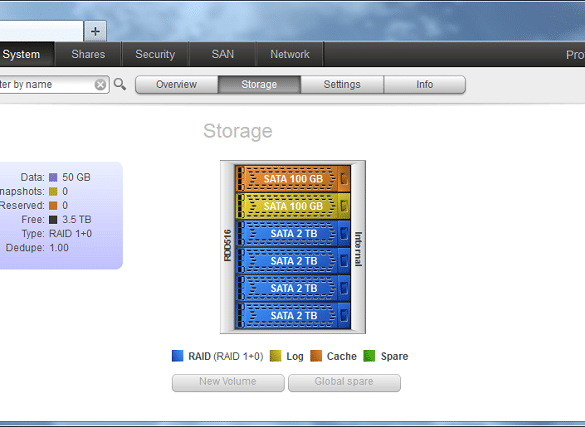Click the RAID 1+0 type value
585x427 pixels.
(71, 234)
